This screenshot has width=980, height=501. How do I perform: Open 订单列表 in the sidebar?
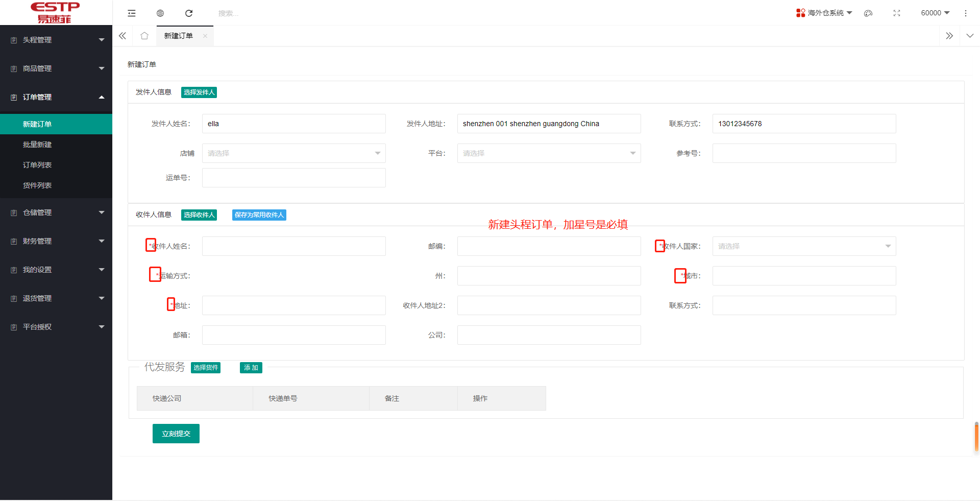pos(37,165)
